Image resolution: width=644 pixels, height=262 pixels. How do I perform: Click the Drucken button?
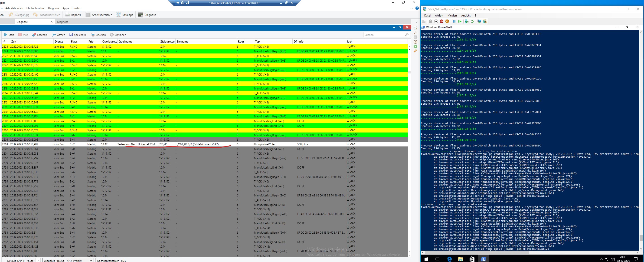[x=98, y=35]
